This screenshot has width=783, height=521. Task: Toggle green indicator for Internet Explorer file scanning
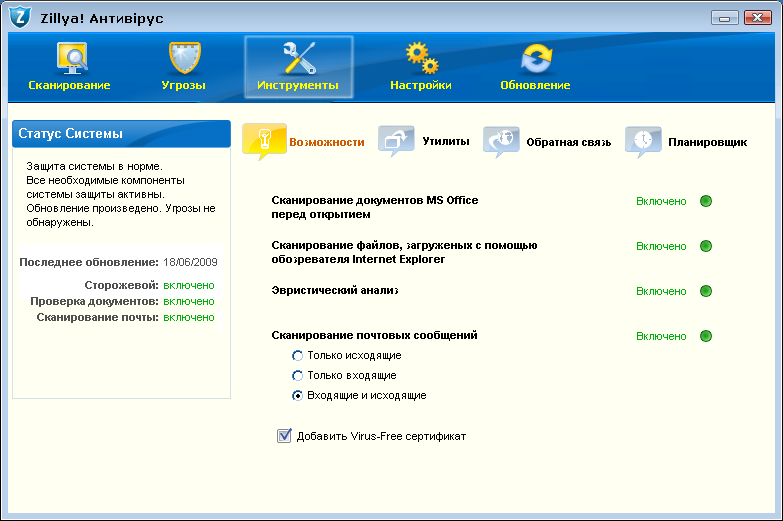coord(706,246)
